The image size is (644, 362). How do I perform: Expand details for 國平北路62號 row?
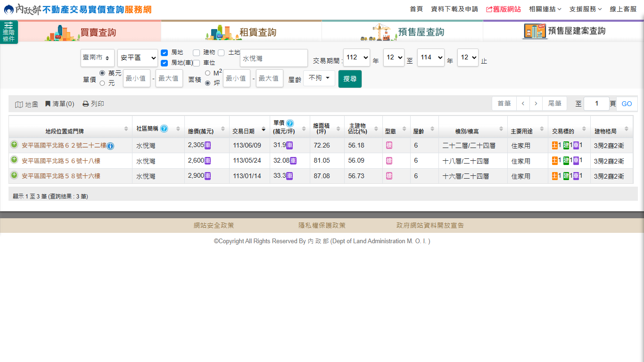click(x=14, y=145)
